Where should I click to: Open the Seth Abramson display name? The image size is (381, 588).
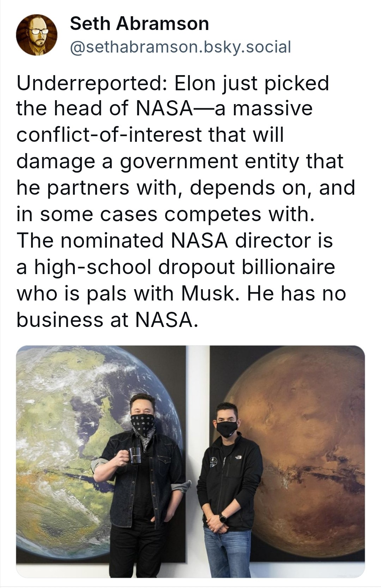pos(139,24)
